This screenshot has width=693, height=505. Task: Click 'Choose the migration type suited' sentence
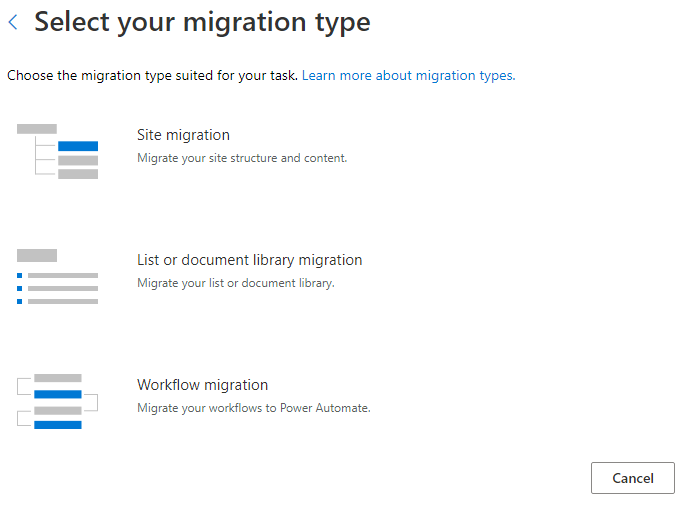pos(152,76)
